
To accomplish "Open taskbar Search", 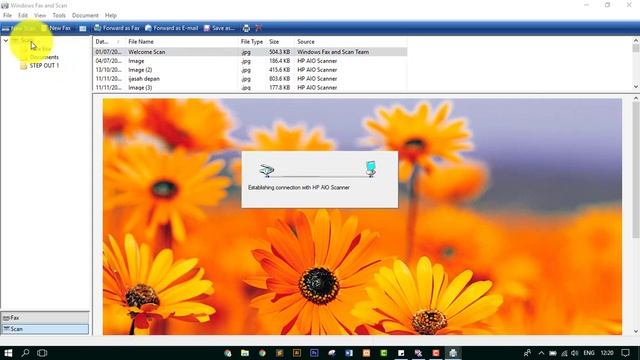I will point(25,353).
